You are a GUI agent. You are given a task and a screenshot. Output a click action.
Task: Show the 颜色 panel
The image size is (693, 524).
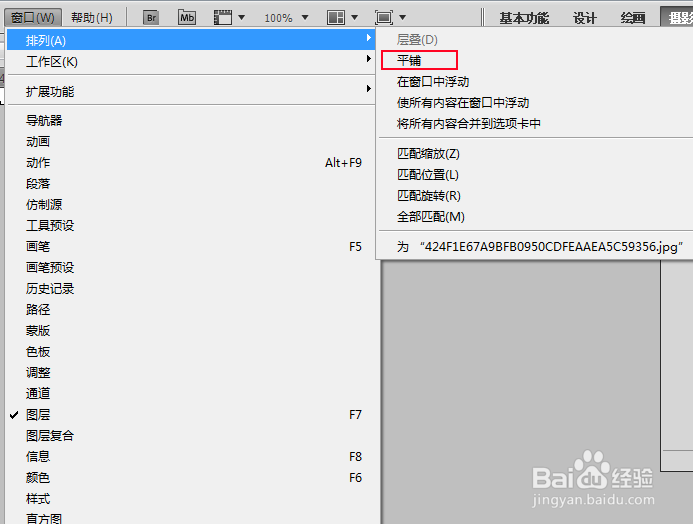191,478
